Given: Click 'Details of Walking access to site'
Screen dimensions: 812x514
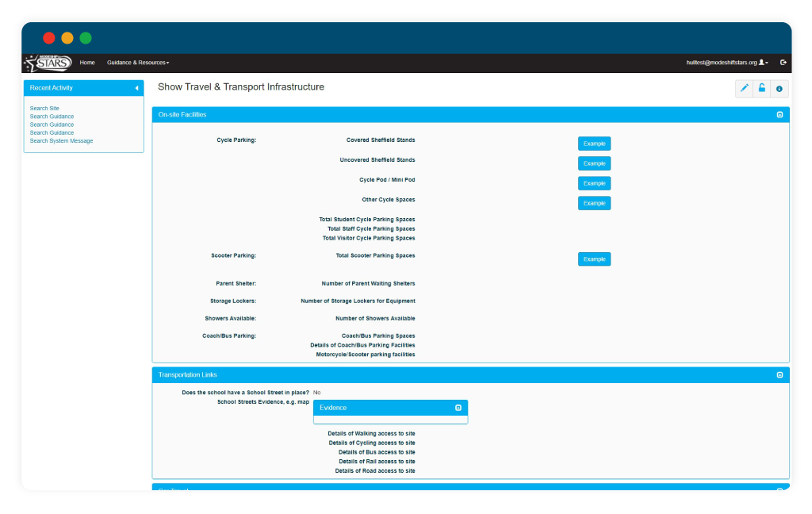Looking at the screenshot, I should pos(371,434).
